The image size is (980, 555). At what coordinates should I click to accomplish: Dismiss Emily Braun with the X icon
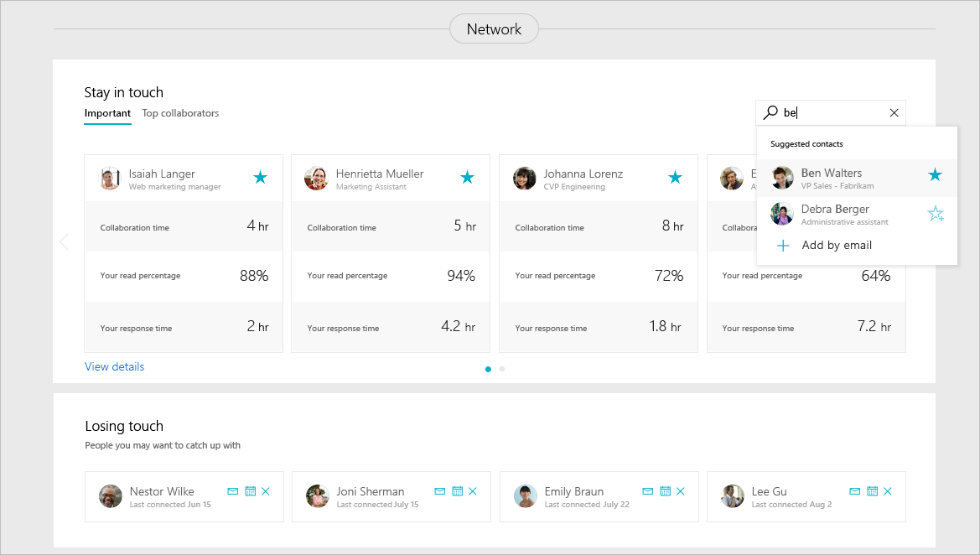tap(680, 491)
